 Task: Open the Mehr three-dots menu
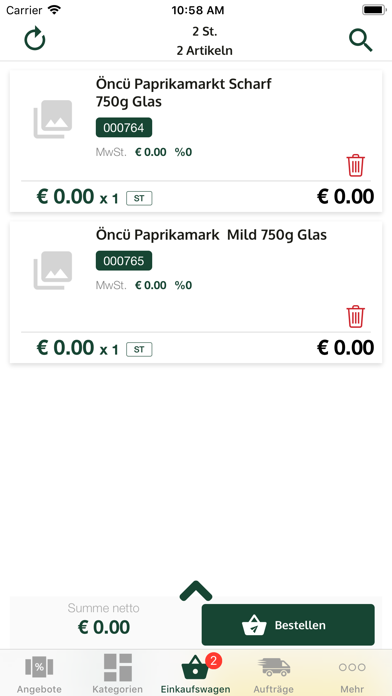pyautogui.click(x=352, y=674)
